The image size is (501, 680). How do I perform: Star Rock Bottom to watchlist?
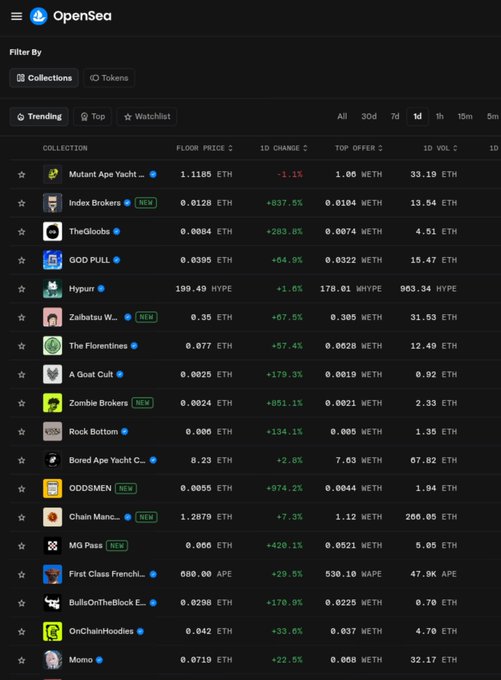tap(21, 432)
